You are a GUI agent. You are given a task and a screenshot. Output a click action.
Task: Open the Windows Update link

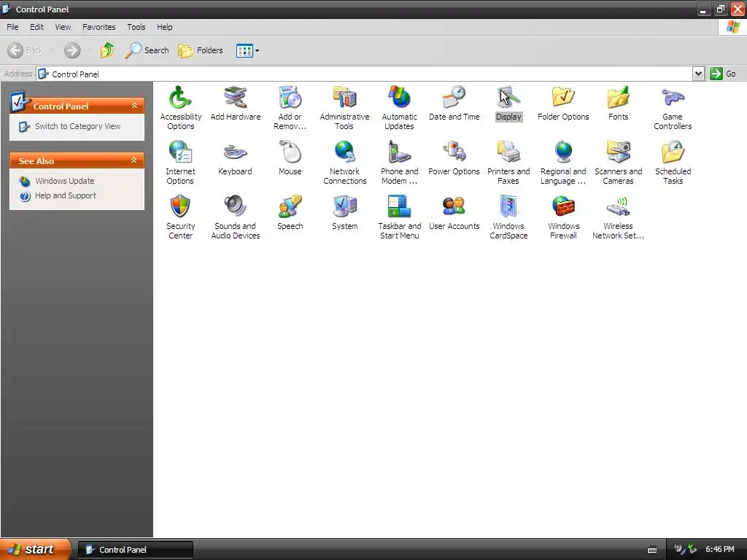[x=65, y=181]
